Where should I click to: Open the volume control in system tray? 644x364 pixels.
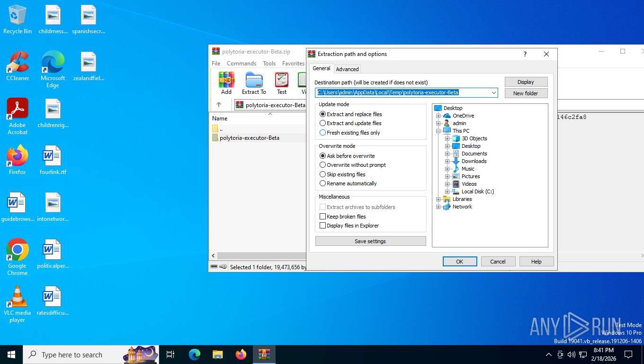(x=571, y=355)
